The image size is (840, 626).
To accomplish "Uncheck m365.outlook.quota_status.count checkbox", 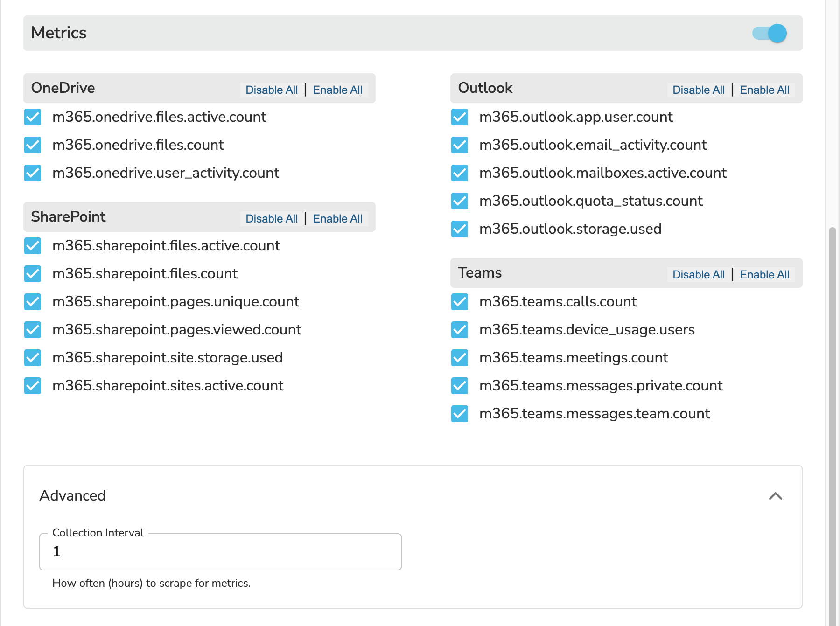I will [x=460, y=201].
